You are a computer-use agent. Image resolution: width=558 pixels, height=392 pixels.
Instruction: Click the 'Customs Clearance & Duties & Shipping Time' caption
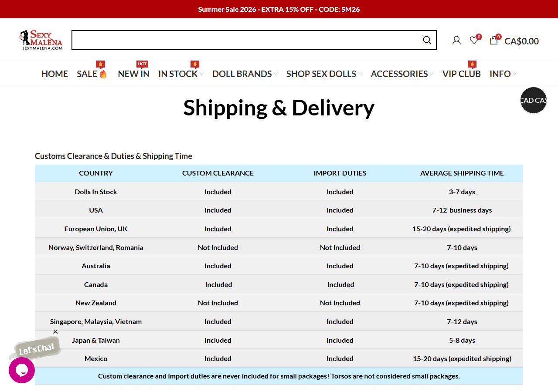(113, 156)
